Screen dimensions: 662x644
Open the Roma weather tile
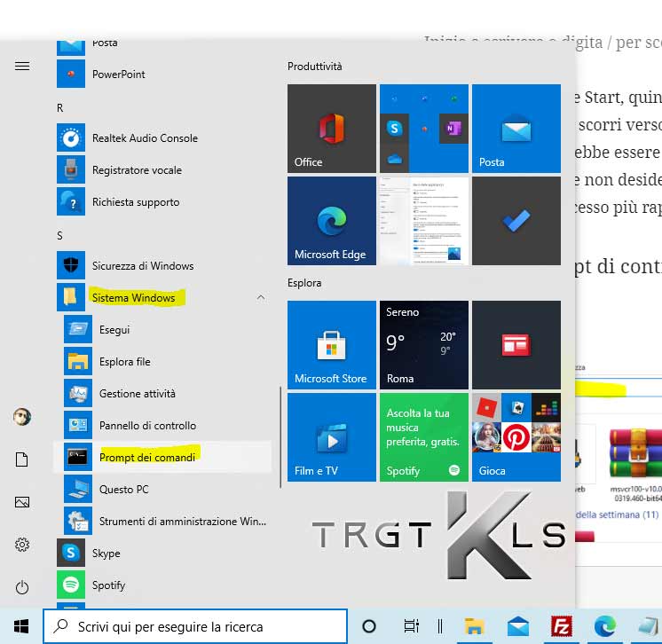pyautogui.click(x=423, y=345)
